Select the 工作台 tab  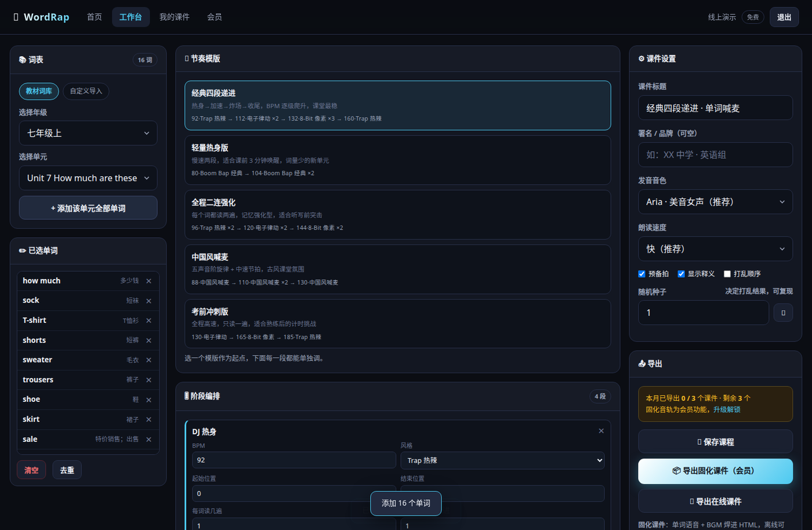(x=130, y=17)
